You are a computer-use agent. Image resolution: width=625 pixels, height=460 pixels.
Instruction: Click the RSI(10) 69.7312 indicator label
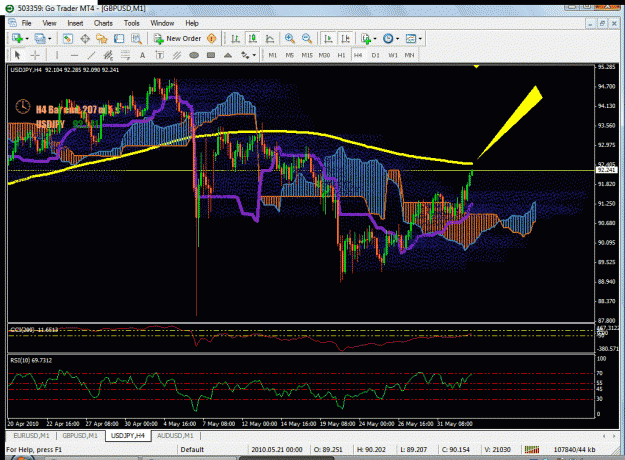(31, 360)
